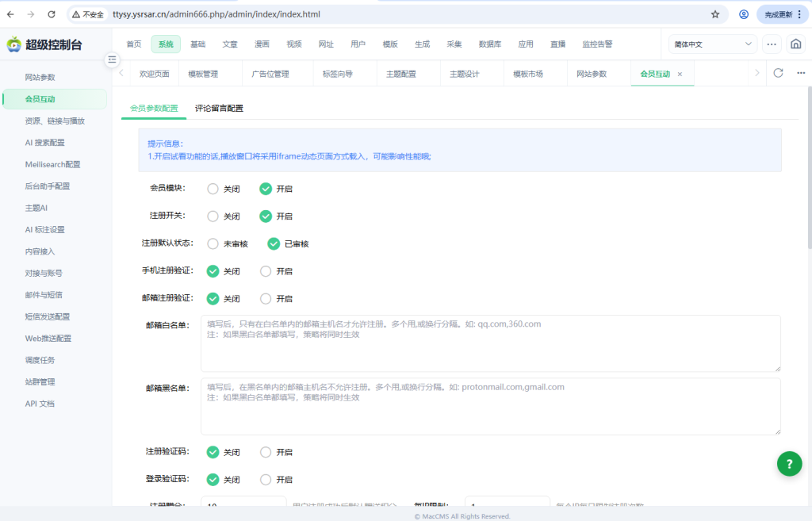The width and height of the screenshot is (812, 521).
Task: Open the 视频 top menu
Action: (x=294, y=44)
